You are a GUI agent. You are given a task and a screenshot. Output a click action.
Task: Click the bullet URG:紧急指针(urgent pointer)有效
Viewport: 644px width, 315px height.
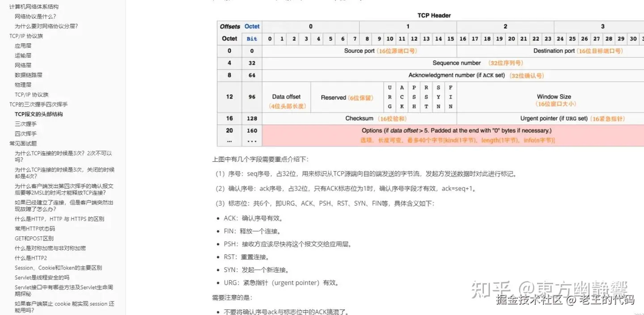281,283
